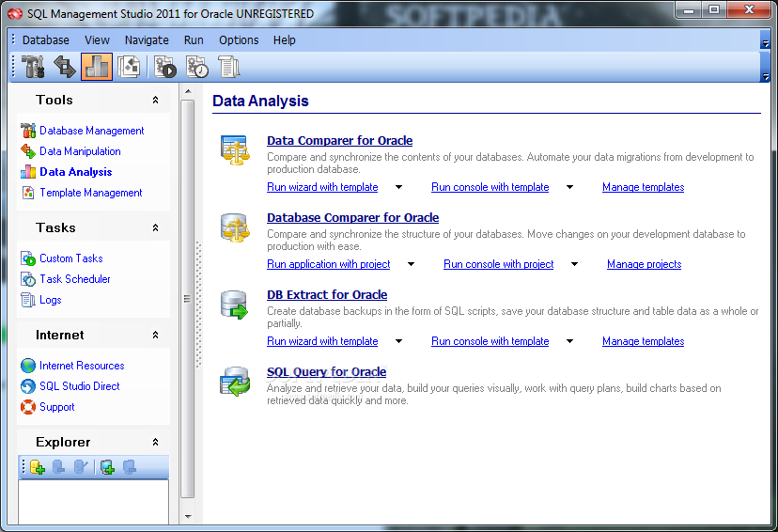778x532 pixels.
Task: Click the Logs toolbar icon
Action: click(228, 67)
